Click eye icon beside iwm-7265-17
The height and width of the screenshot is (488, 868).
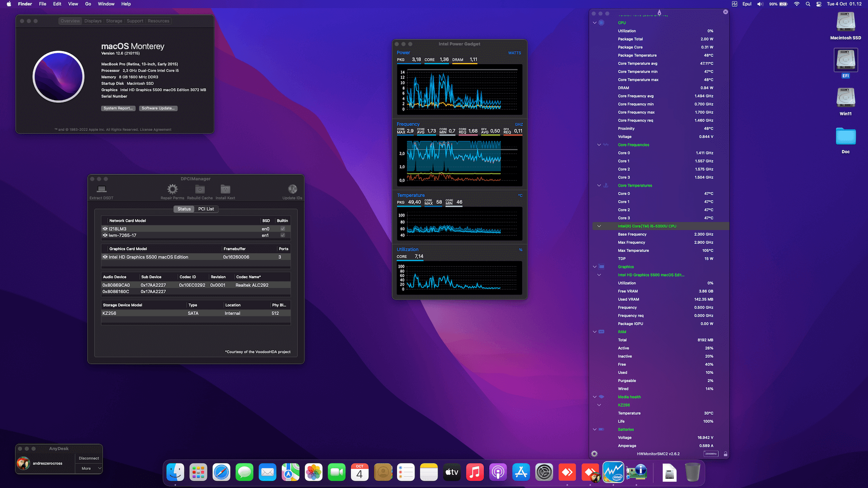(105, 235)
